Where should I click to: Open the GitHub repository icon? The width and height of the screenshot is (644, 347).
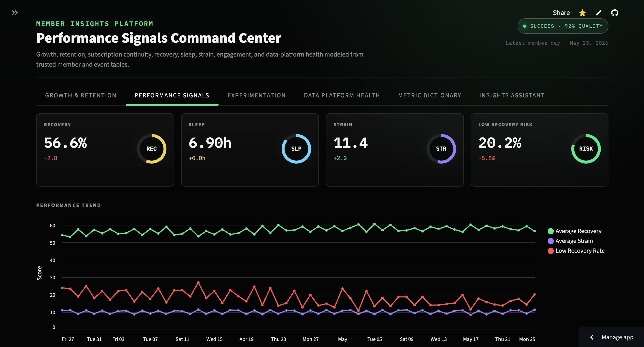(614, 13)
